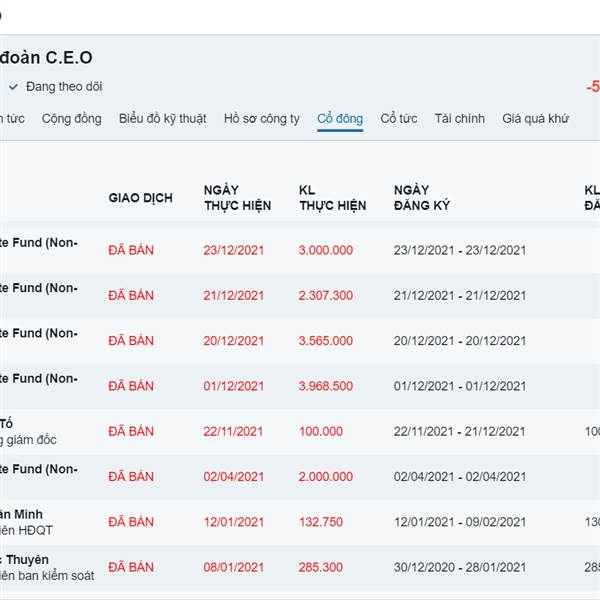Image resolution: width=600 pixels, height=600 pixels.
Task: Select execution date 01/12/2021 cell
Action: pos(233,386)
